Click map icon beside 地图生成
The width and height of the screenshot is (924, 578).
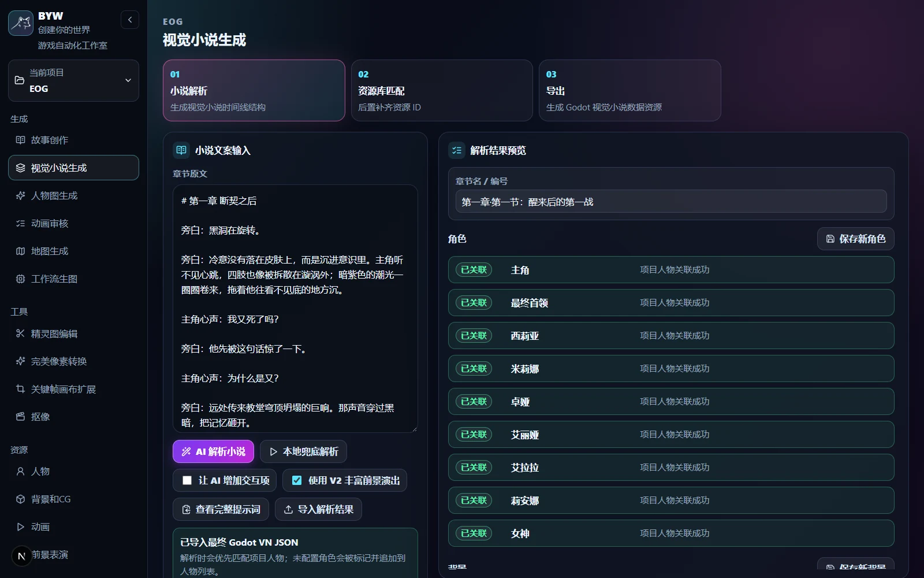click(20, 251)
